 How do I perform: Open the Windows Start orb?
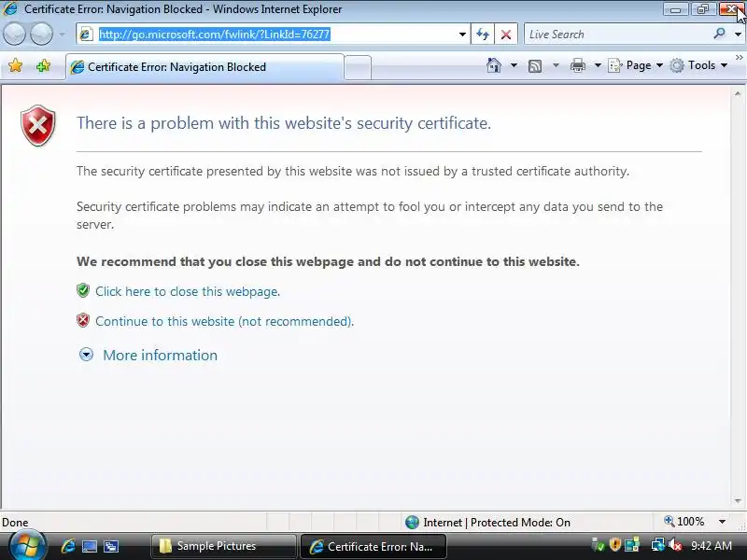pos(27,546)
